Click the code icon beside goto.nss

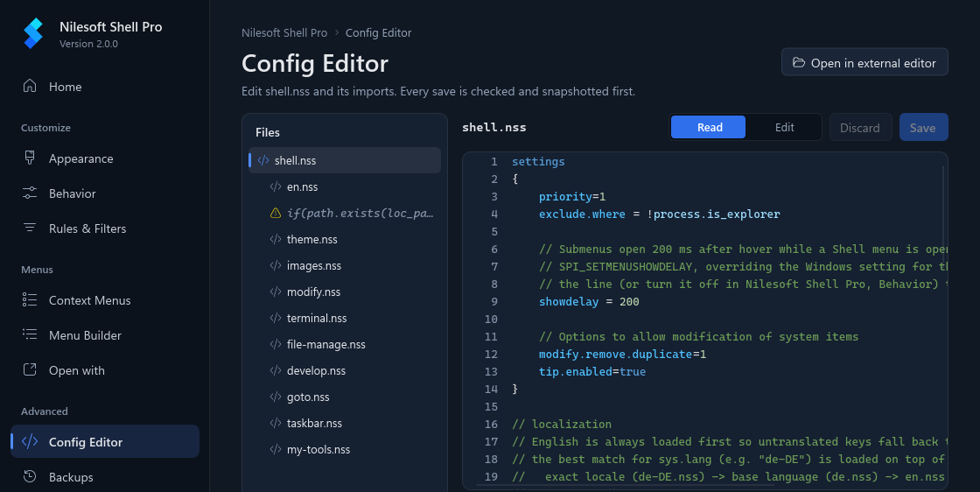[x=275, y=397]
